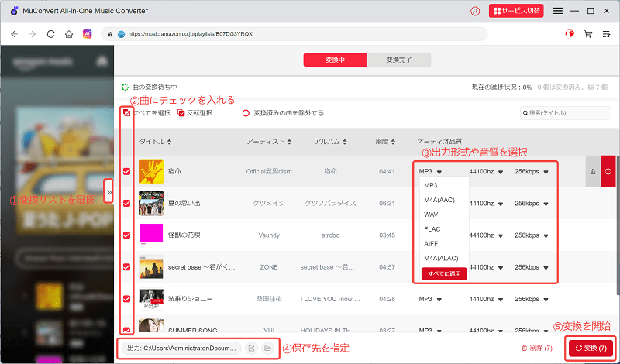This screenshot has height=364, width=620.
Task: Go forward in browser navigation
Action: 33,34
